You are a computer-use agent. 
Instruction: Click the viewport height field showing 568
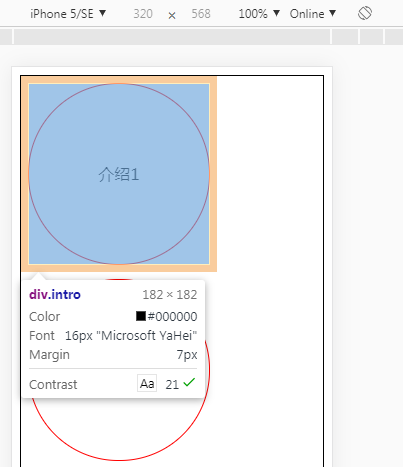pyautogui.click(x=201, y=14)
